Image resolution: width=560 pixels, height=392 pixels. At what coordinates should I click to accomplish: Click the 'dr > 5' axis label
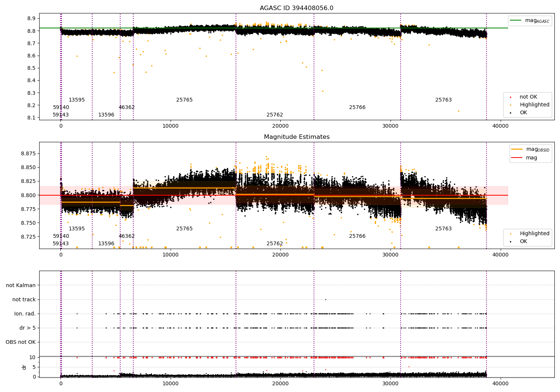click(x=28, y=328)
